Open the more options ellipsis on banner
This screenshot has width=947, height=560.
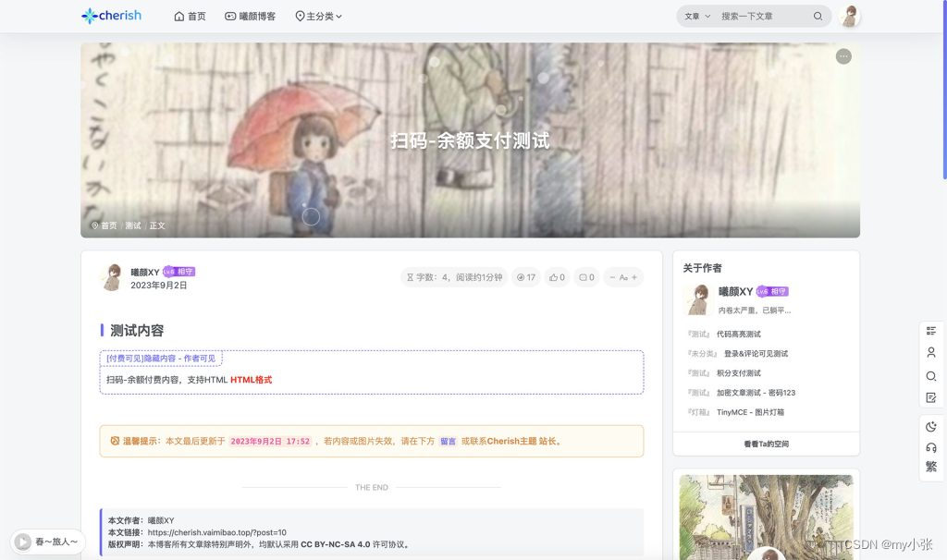843,56
